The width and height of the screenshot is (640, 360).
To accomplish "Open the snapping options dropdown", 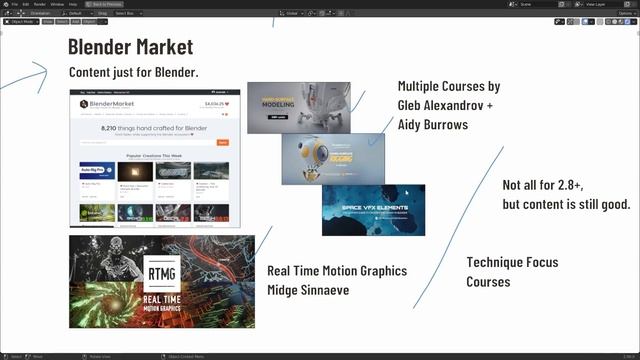I will click(x=330, y=13).
